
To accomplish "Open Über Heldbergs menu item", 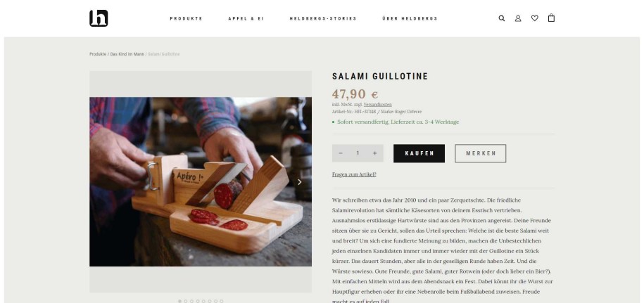I will (x=410, y=18).
